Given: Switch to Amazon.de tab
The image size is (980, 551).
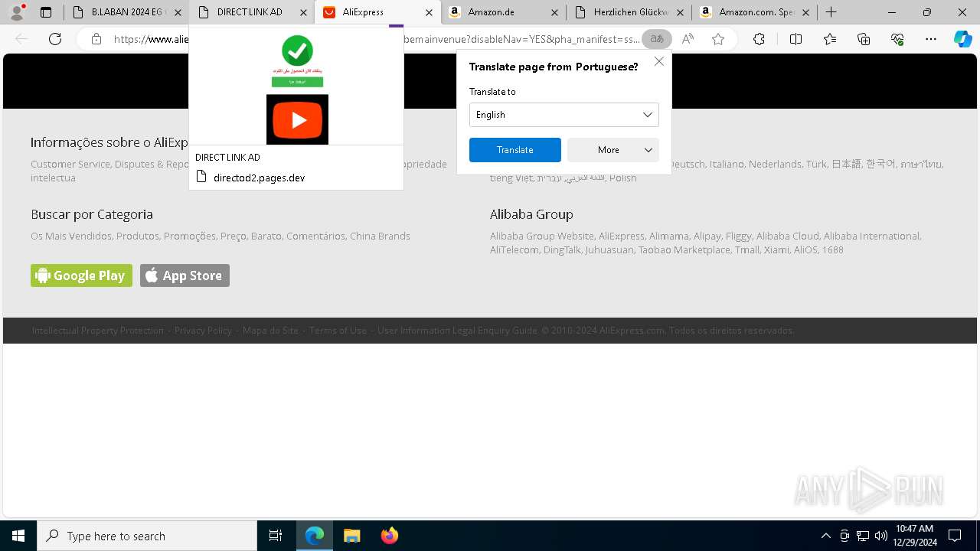Looking at the screenshot, I should point(502,12).
